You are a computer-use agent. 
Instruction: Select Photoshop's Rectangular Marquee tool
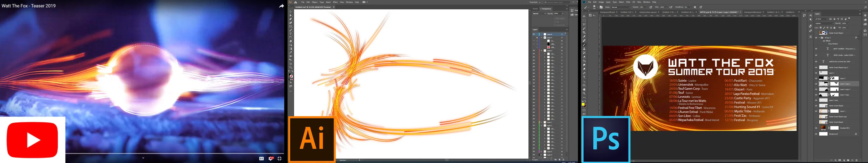click(x=584, y=20)
